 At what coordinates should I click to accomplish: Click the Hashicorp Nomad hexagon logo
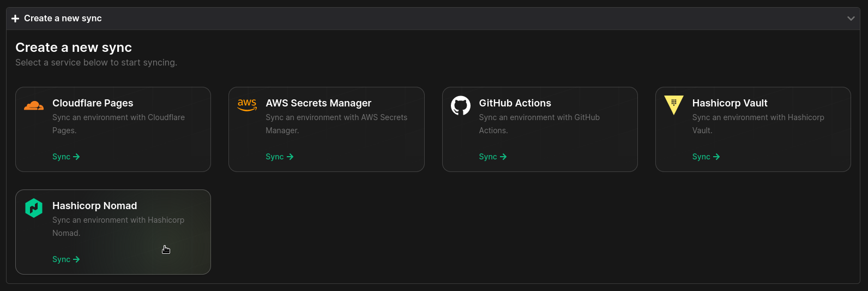pyautogui.click(x=34, y=208)
